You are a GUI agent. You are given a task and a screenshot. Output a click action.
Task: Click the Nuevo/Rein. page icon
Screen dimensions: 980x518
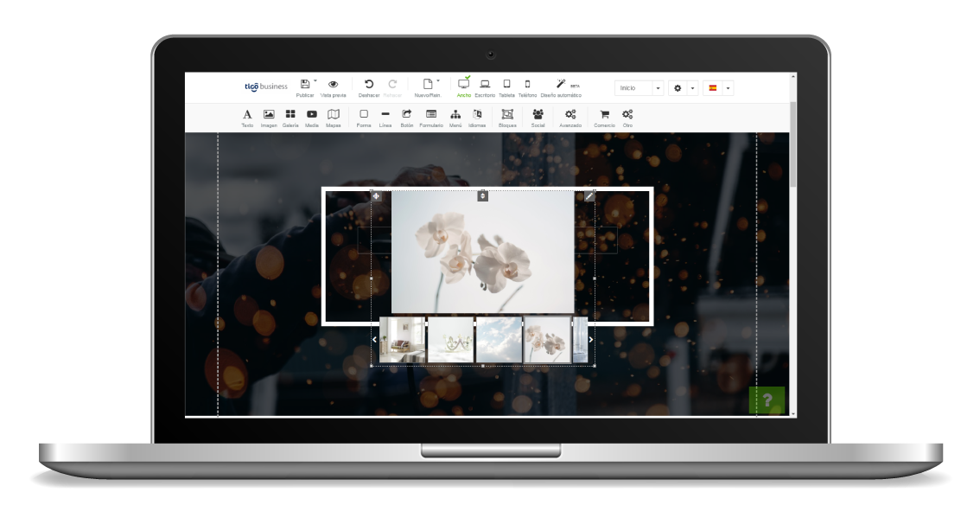[428, 85]
